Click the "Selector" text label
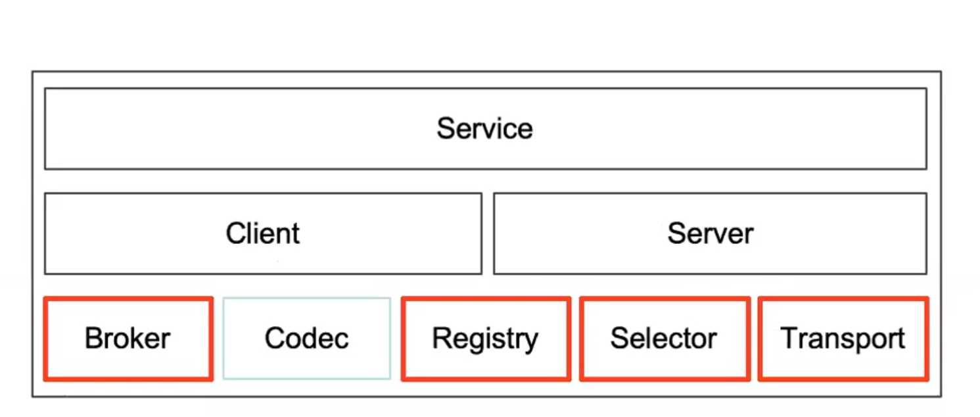This screenshot has width=980, height=417. (664, 339)
